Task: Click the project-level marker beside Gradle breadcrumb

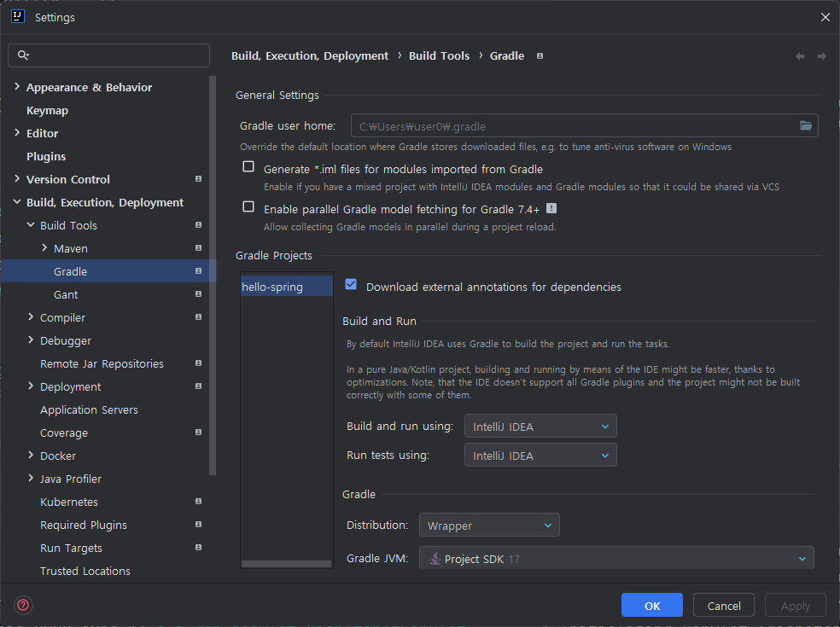Action: 540,55
